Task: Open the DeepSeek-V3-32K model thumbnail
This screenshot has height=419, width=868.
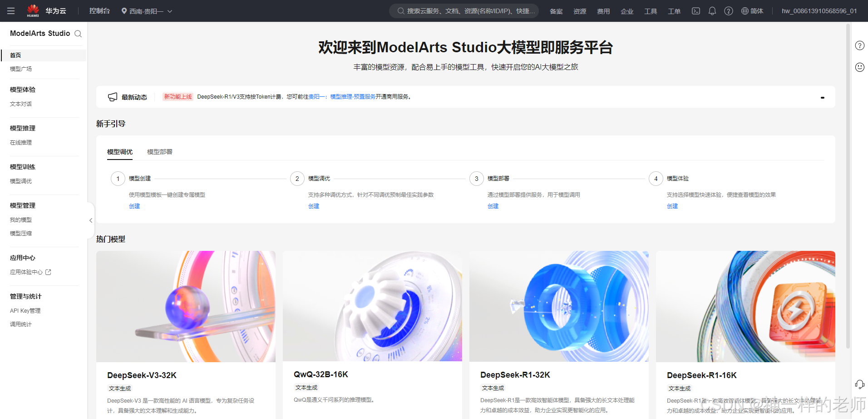Action: pos(186,306)
